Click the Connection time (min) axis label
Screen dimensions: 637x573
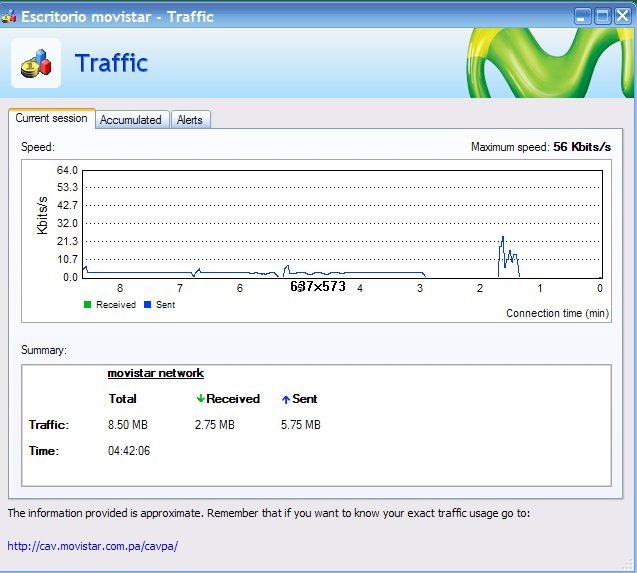tap(557, 313)
